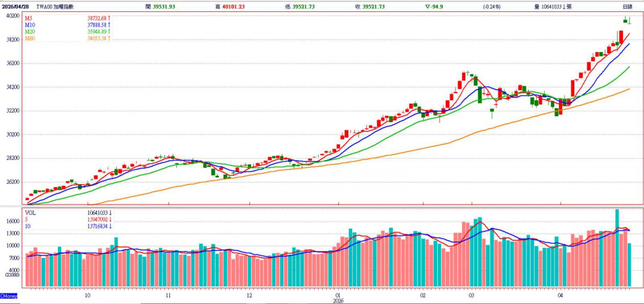Click the VOL indicator label
Viewport: 644px width, 304px height.
point(30,213)
